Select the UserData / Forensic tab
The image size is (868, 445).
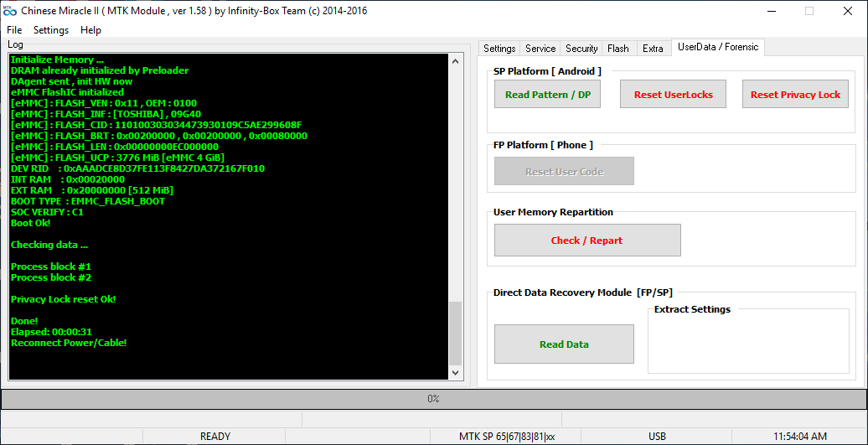718,48
